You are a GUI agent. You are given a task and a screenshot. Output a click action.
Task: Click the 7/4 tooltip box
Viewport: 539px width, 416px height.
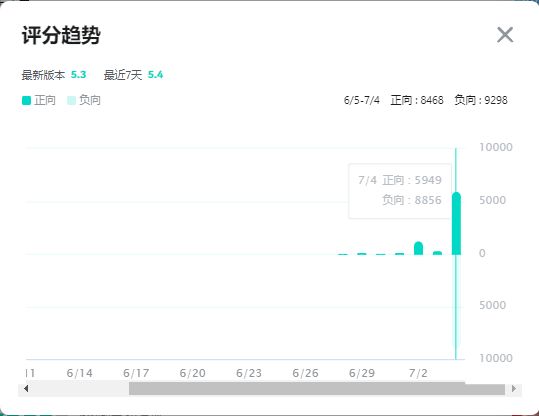400,191
